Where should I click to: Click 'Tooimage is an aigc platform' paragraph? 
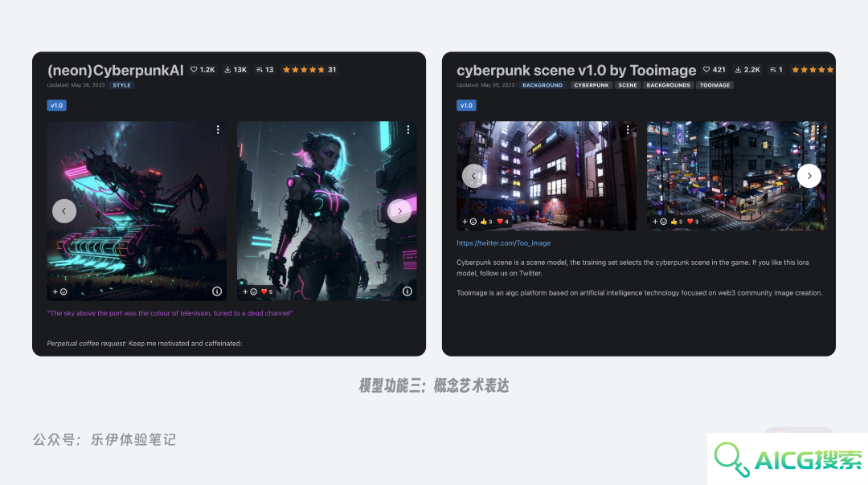(640, 293)
